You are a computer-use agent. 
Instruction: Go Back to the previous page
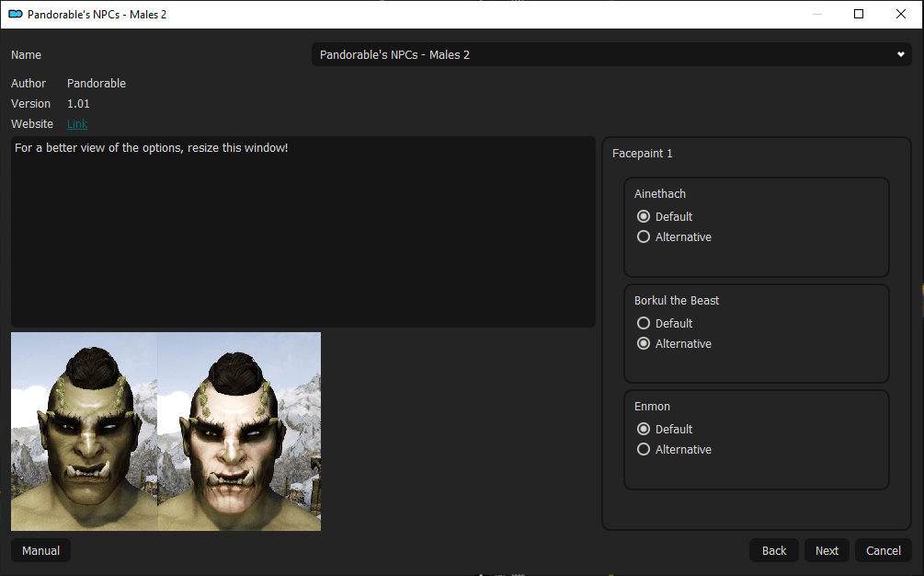point(774,550)
